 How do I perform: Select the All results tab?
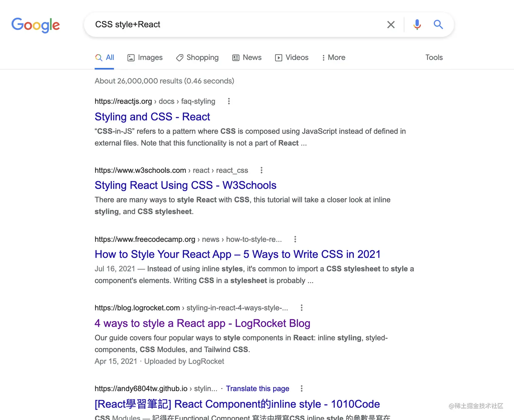tap(104, 57)
